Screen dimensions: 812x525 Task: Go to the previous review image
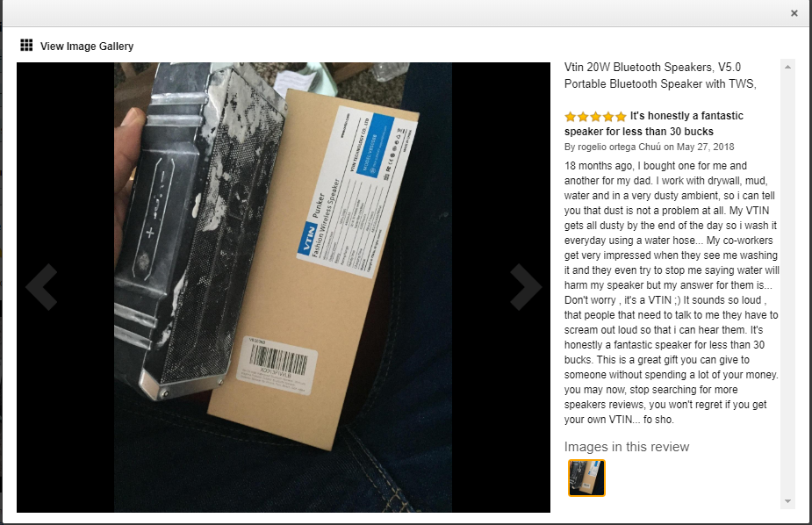coord(41,287)
